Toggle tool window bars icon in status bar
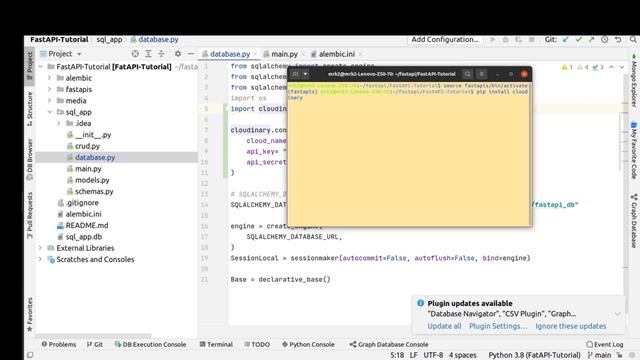Image resolution: width=640 pixels, height=360 pixels. tap(30, 355)
